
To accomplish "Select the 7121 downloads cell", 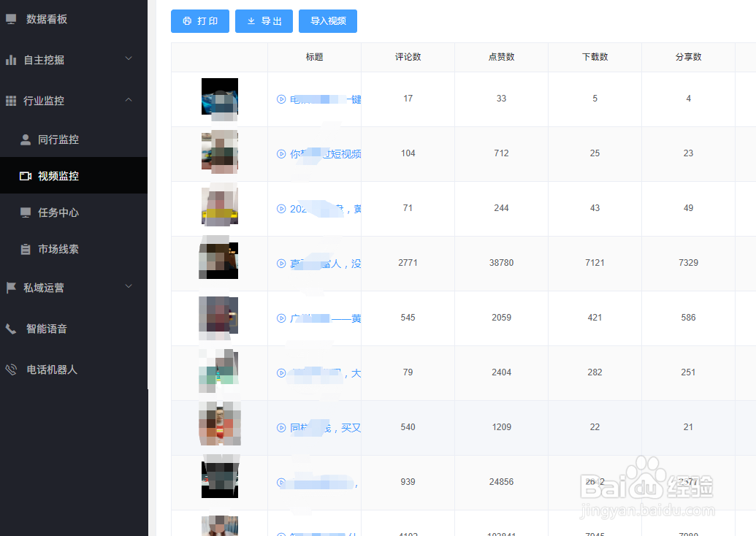I will point(595,263).
